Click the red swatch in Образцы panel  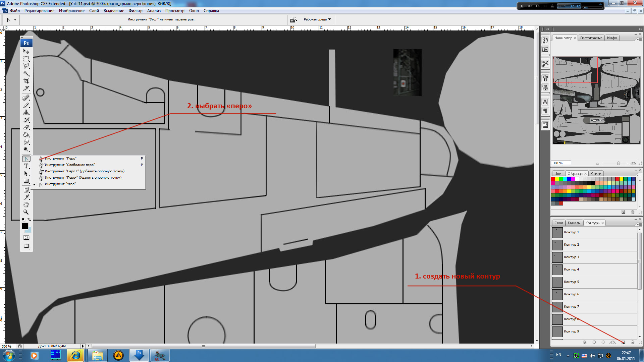[x=553, y=179]
